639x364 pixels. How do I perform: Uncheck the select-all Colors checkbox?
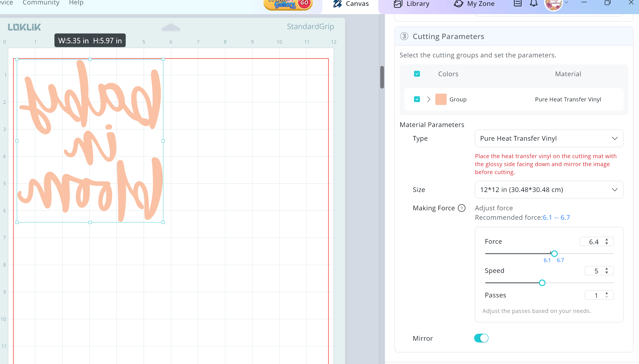pos(417,74)
